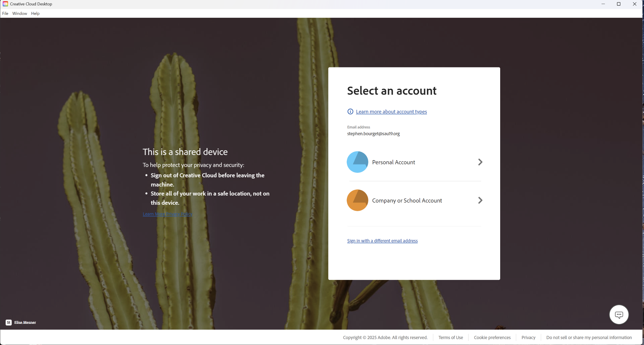Open Terms of Use in footer
The height and width of the screenshot is (345, 644).
(451, 337)
